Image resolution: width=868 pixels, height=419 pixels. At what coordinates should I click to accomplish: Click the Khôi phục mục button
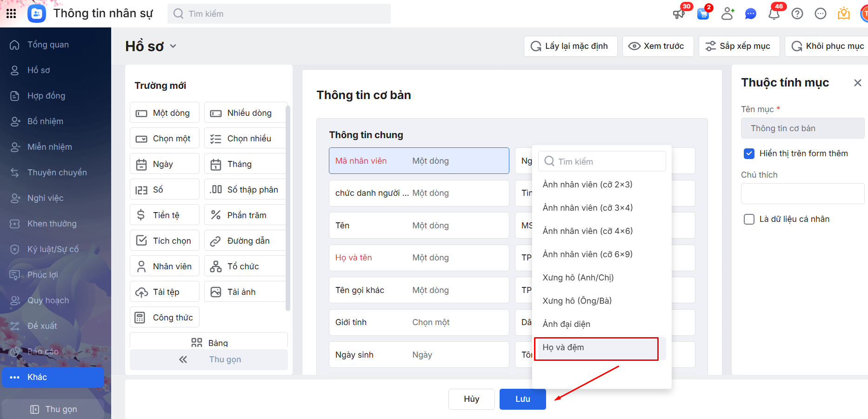coord(828,46)
